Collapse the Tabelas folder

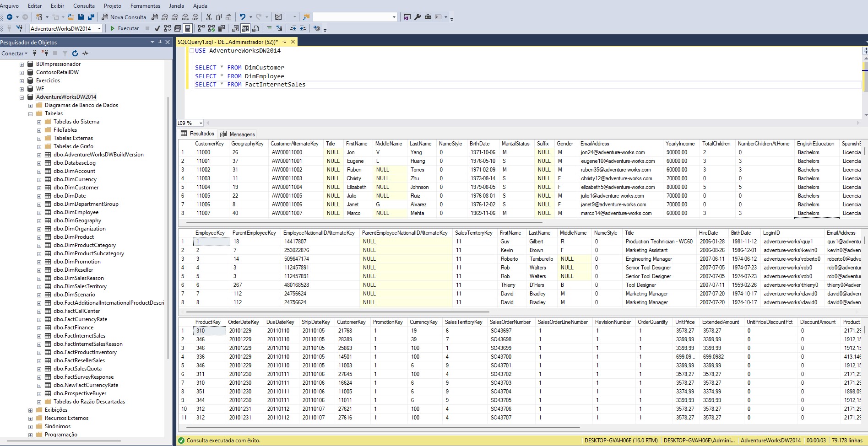[x=29, y=113]
